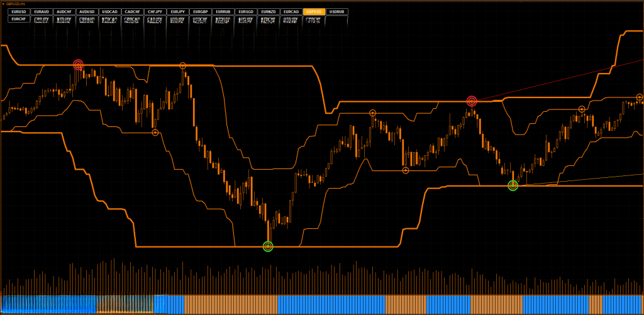Click the small orange circle at the far right edge

point(640,97)
